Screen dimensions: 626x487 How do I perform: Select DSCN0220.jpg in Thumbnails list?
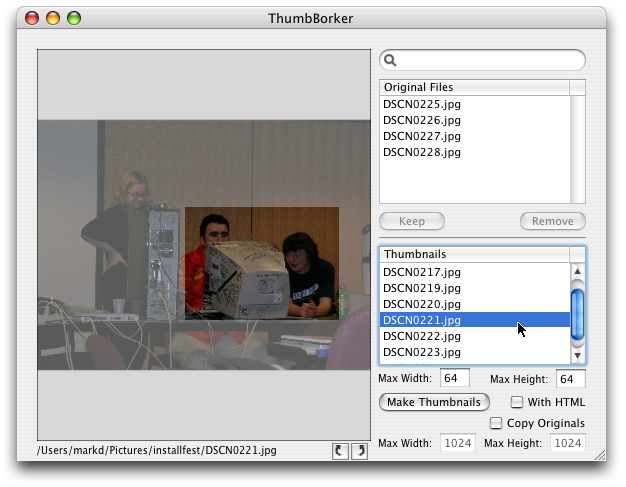pyautogui.click(x=475, y=304)
